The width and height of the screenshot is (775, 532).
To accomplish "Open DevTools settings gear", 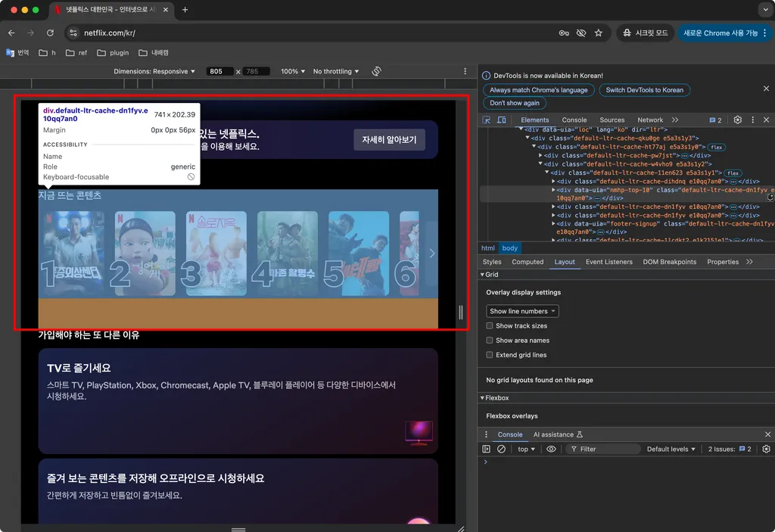I will click(x=737, y=120).
